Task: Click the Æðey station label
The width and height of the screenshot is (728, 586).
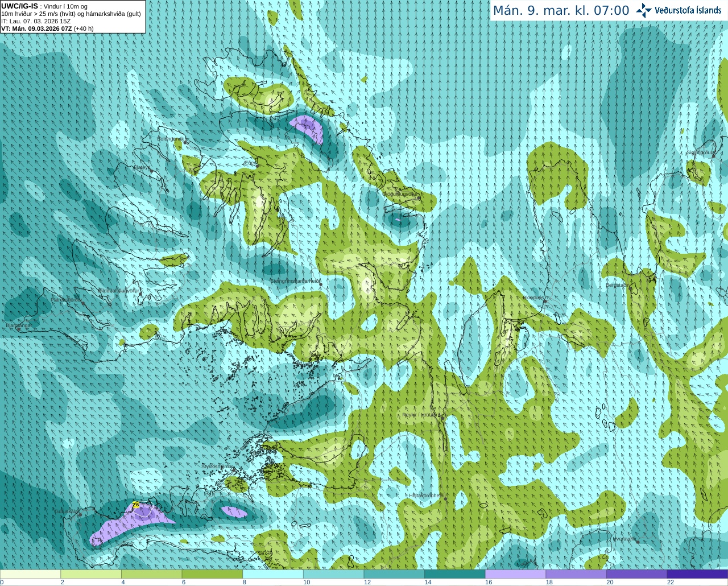Action: pyautogui.click(x=250, y=163)
